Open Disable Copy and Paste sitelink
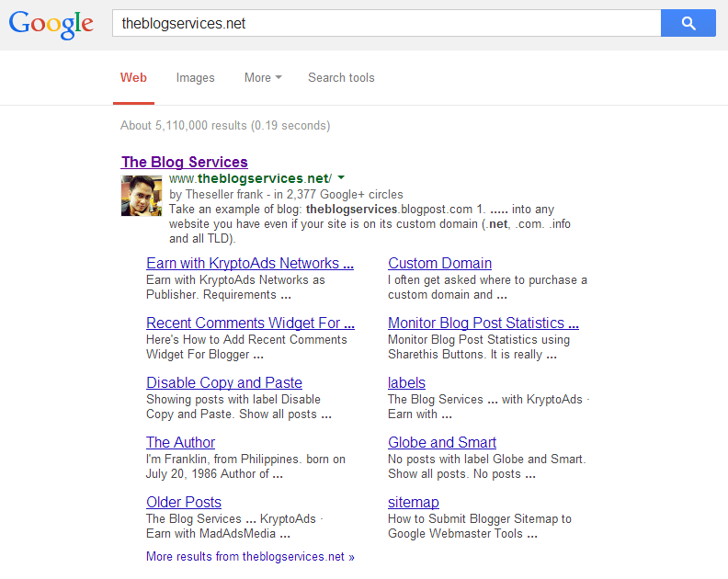The width and height of the screenshot is (728, 579). (224, 382)
